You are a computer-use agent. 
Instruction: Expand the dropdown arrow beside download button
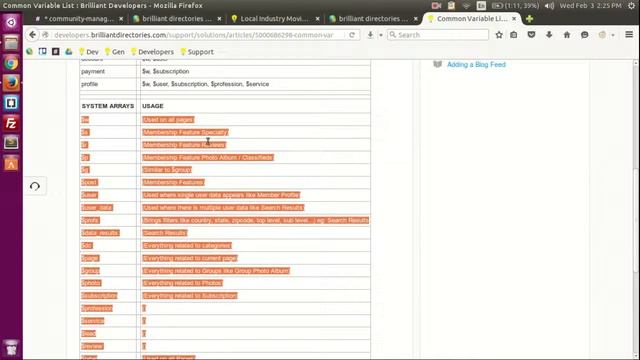381,35
